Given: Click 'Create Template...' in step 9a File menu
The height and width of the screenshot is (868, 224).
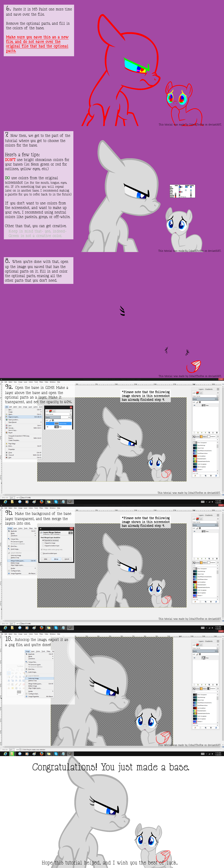Looking at the screenshot, I should click(24, 440).
